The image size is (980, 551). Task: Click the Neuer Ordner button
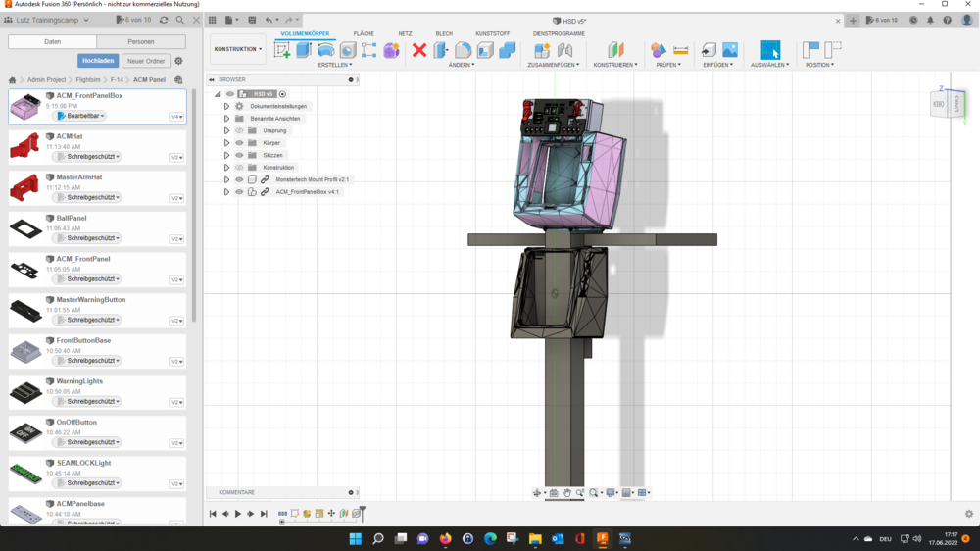click(145, 61)
